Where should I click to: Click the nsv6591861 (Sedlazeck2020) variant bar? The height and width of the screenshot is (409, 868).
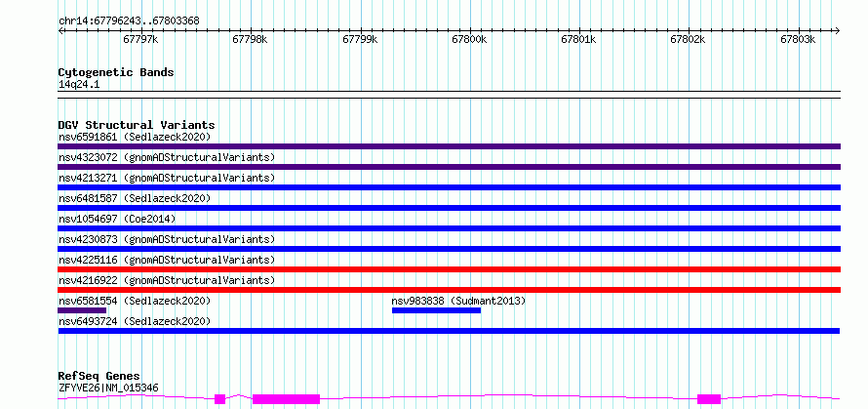click(x=449, y=146)
